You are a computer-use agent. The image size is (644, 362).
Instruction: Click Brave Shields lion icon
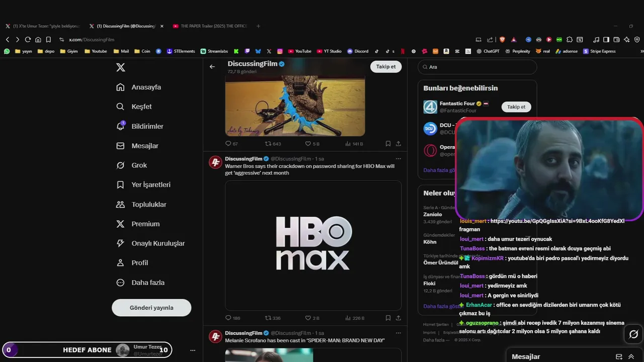pyautogui.click(x=502, y=39)
